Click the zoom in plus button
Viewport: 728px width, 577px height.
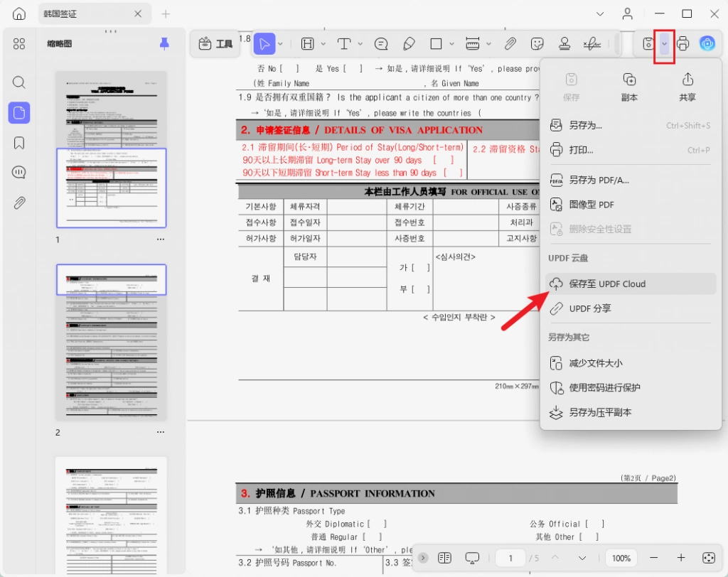click(x=680, y=558)
